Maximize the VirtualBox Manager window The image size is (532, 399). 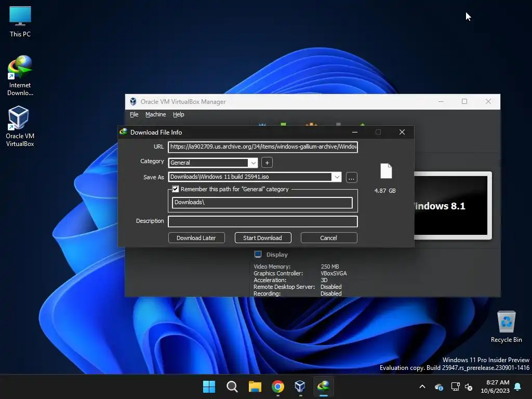[464, 101]
